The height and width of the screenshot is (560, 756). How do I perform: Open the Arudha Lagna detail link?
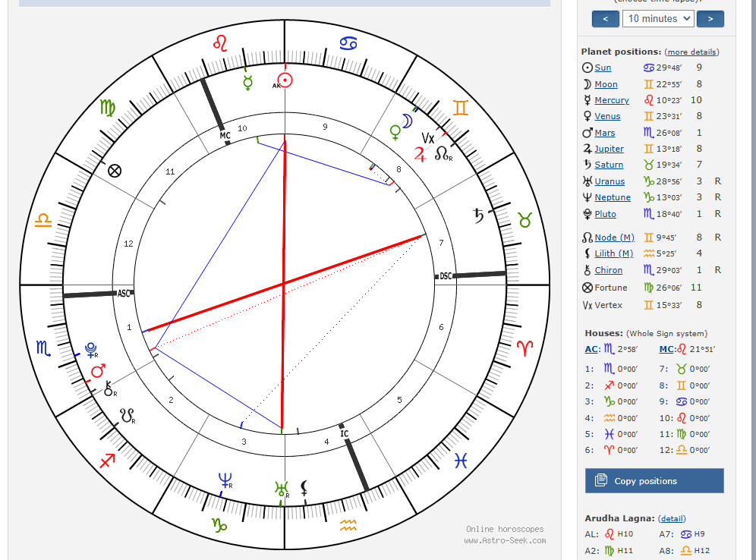[x=672, y=518]
